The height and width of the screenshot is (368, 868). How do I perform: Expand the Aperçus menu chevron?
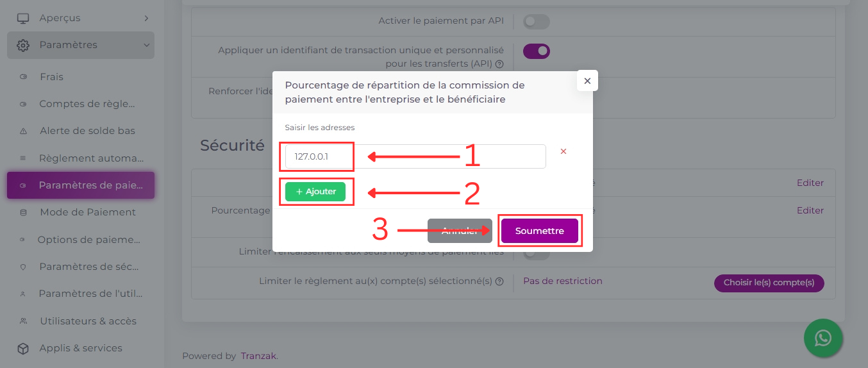click(146, 18)
